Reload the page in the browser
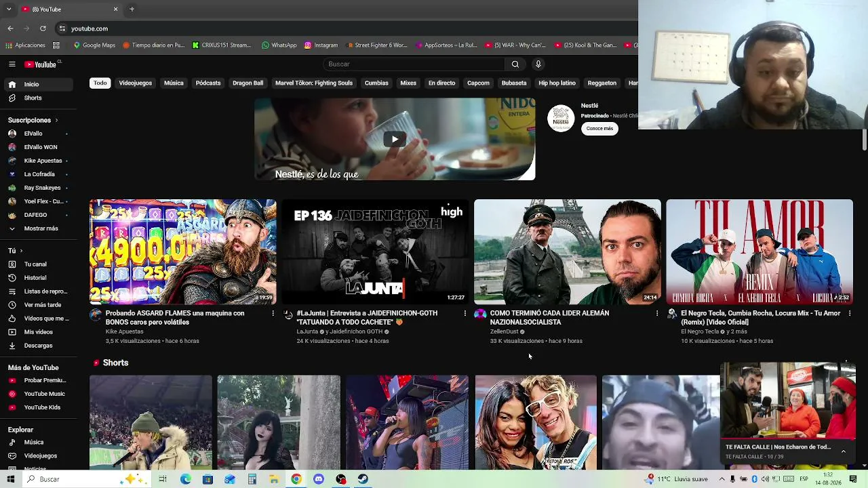The width and height of the screenshot is (868, 488). coord(43,28)
